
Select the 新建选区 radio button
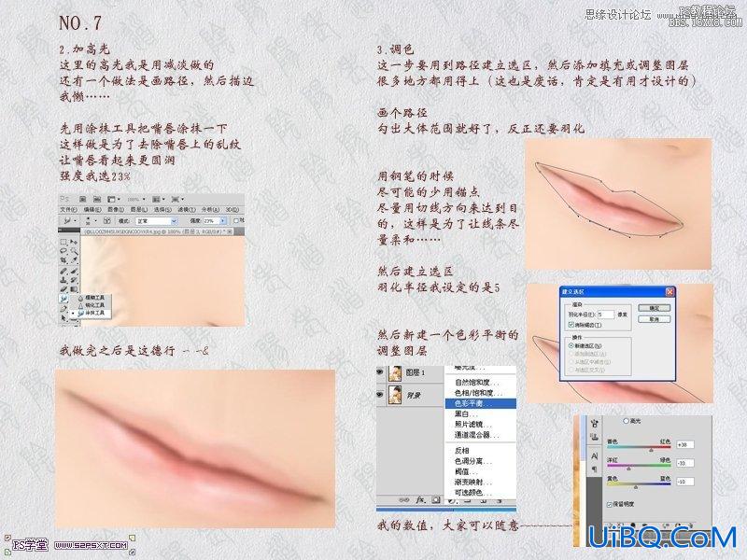(x=571, y=345)
